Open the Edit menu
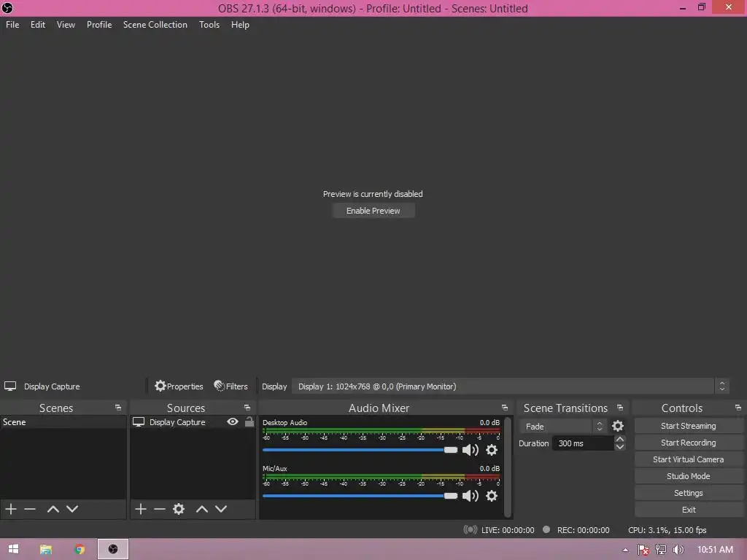 pyautogui.click(x=38, y=25)
